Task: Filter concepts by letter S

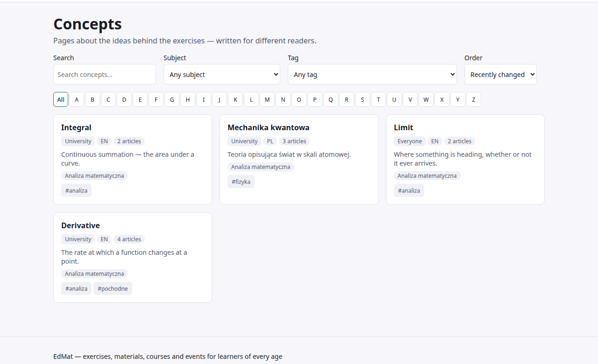Action: point(363,99)
